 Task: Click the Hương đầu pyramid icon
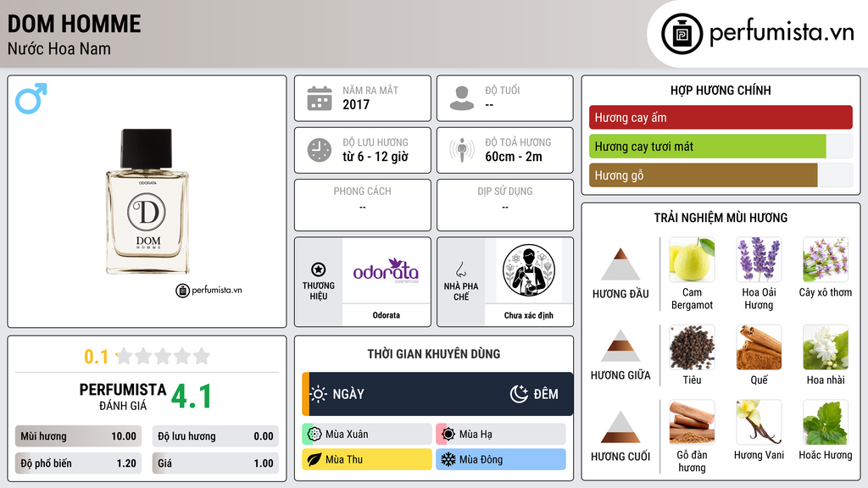pos(620,264)
